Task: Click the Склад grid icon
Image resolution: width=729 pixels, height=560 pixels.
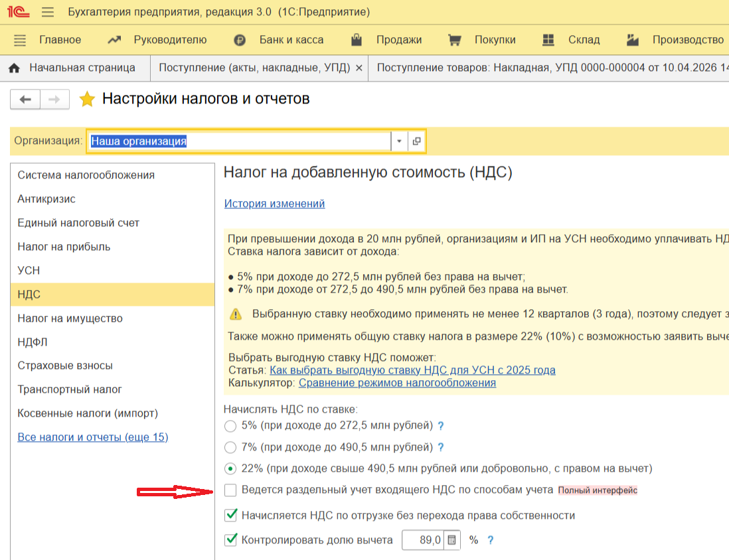Action: [548, 40]
